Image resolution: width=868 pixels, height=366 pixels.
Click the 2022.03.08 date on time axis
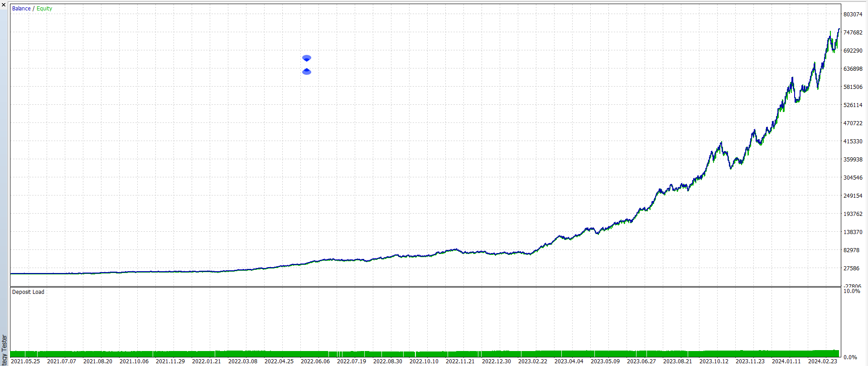coord(243,361)
